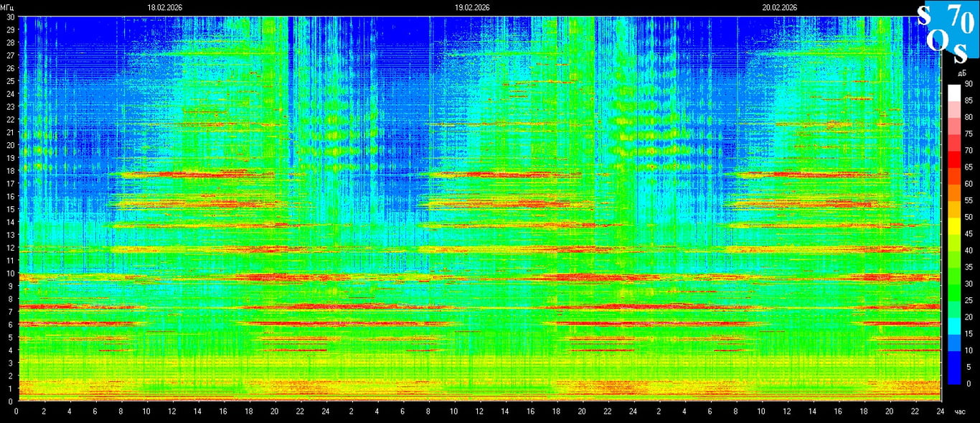This screenshot has height=423, width=980.
Task: Click the 18.02.2026 date label
Action: pos(164,7)
